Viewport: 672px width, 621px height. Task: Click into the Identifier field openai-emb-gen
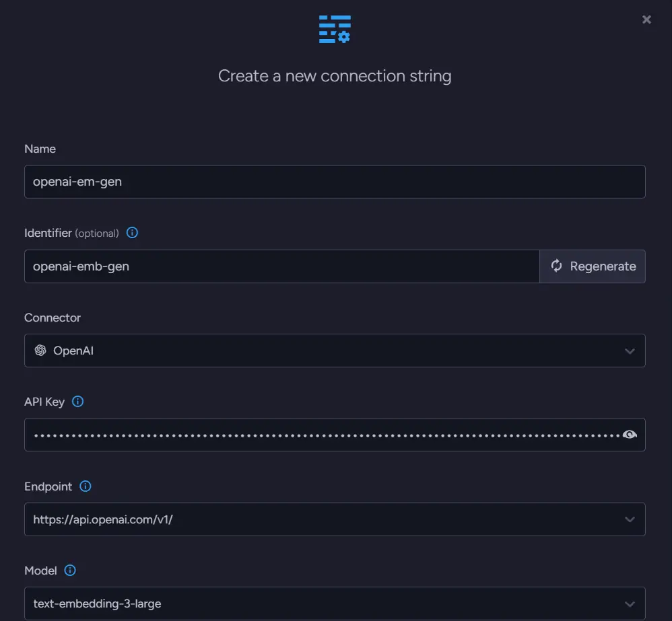281,266
